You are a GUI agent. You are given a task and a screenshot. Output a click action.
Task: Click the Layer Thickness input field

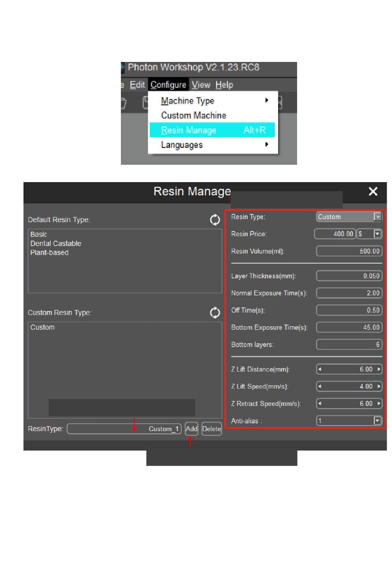coord(349,276)
